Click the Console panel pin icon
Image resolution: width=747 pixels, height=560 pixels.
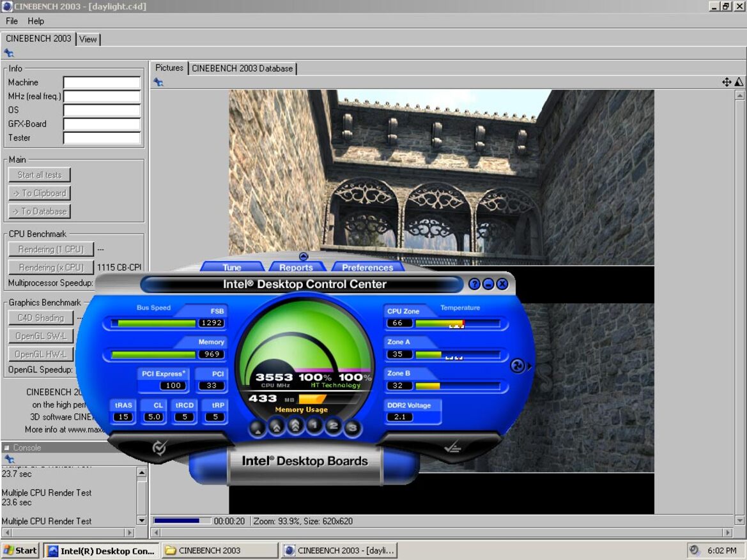pos(9,459)
